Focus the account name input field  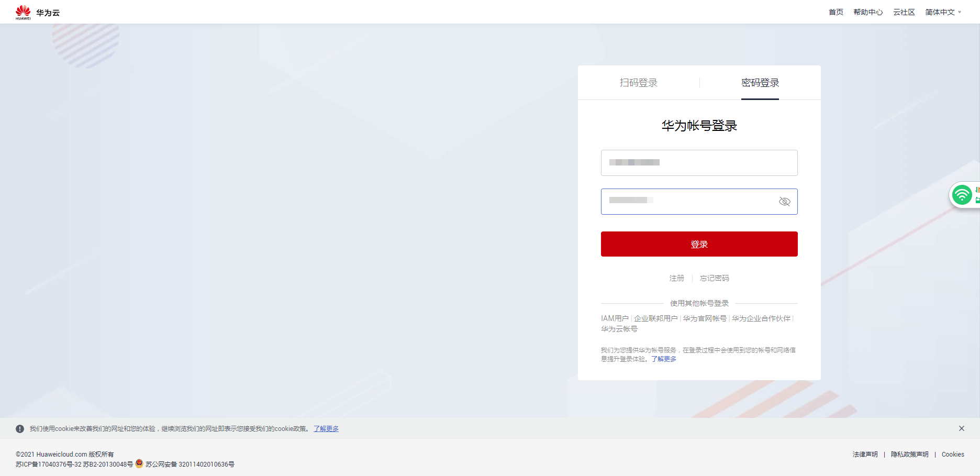point(699,163)
